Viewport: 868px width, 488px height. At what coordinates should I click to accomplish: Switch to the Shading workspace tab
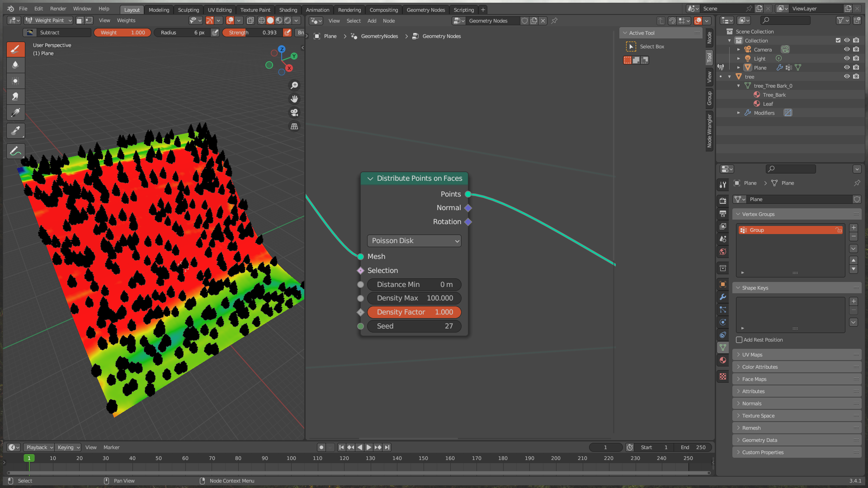click(x=288, y=9)
